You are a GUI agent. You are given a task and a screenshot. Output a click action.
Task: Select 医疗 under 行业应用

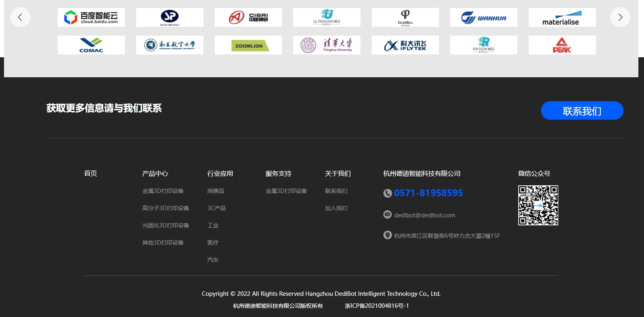pos(213,243)
